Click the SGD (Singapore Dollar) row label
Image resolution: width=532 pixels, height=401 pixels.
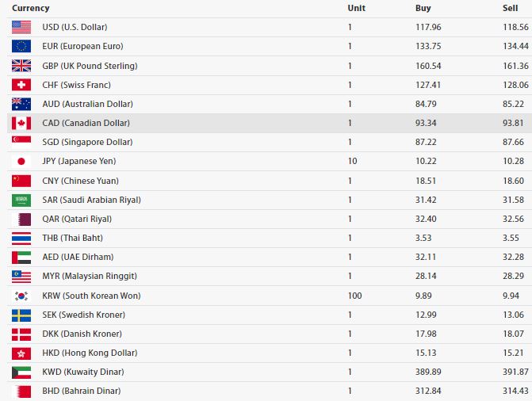tap(87, 142)
